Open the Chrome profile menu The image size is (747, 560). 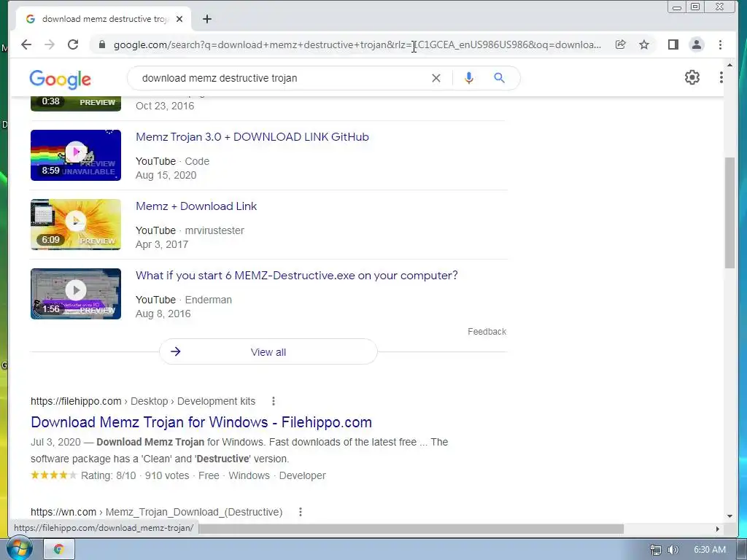[697, 44]
